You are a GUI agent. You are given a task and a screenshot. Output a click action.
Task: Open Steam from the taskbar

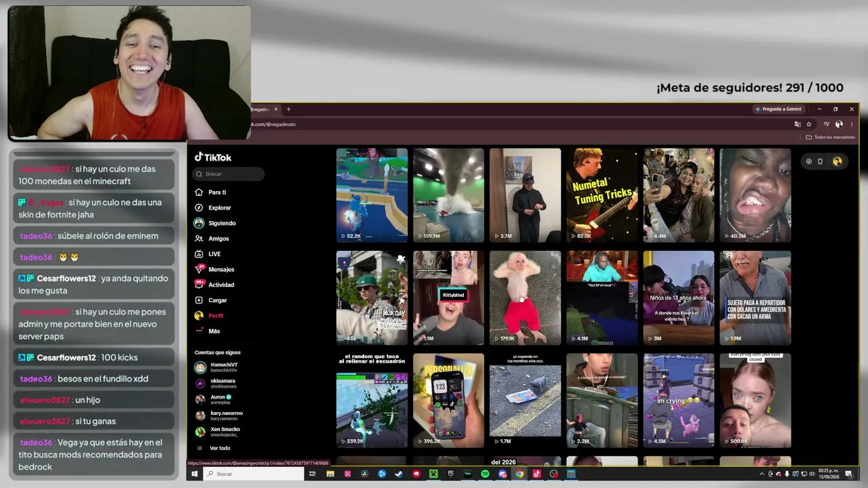click(399, 474)
